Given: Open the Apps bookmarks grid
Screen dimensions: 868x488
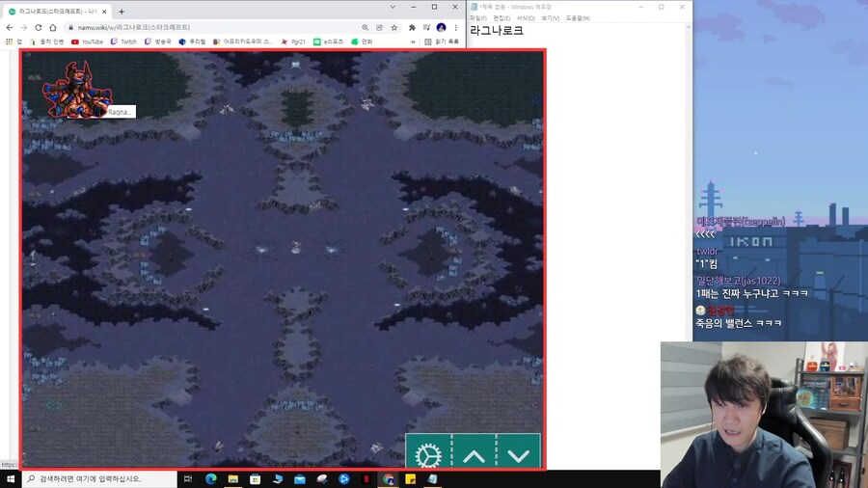Looking at the screenshot, I should 14,41.
